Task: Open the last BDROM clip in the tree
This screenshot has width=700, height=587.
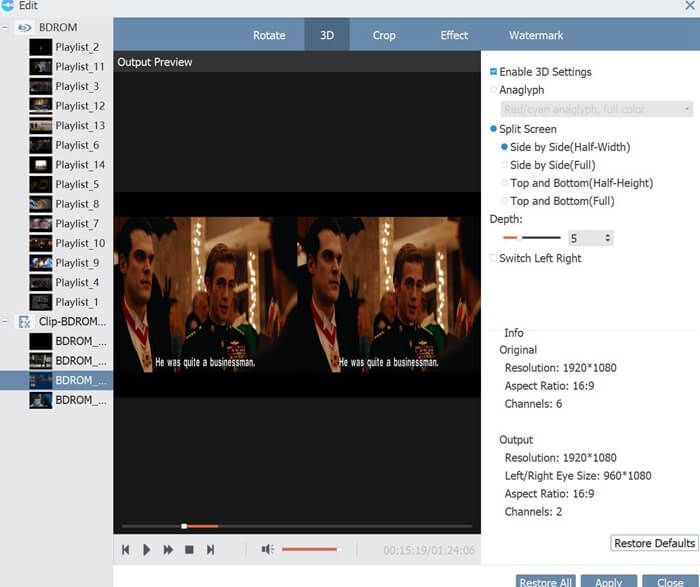Action: (68, 400)
